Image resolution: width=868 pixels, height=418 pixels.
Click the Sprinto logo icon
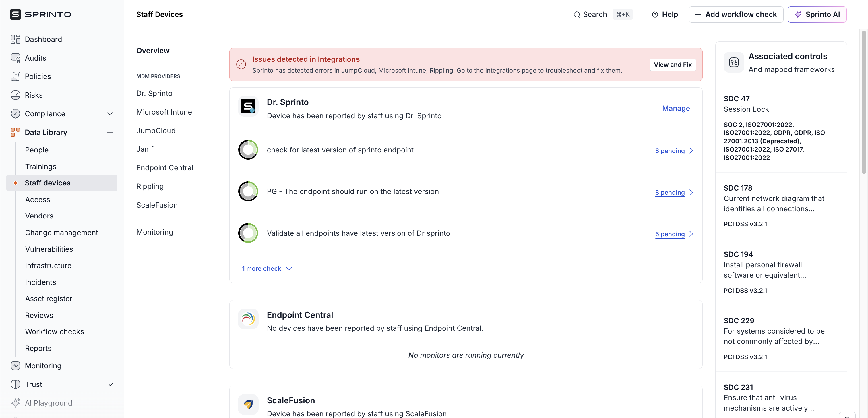coord(15,14)
